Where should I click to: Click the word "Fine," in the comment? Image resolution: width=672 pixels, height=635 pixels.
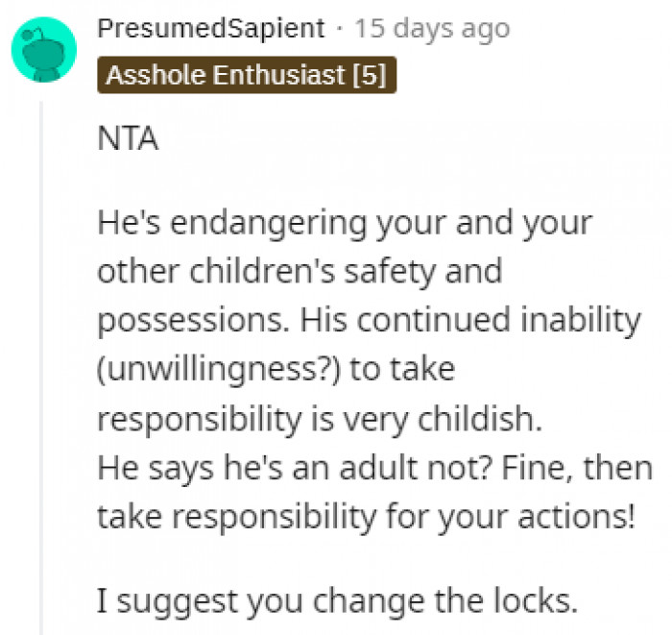click(x=554, y=468)
